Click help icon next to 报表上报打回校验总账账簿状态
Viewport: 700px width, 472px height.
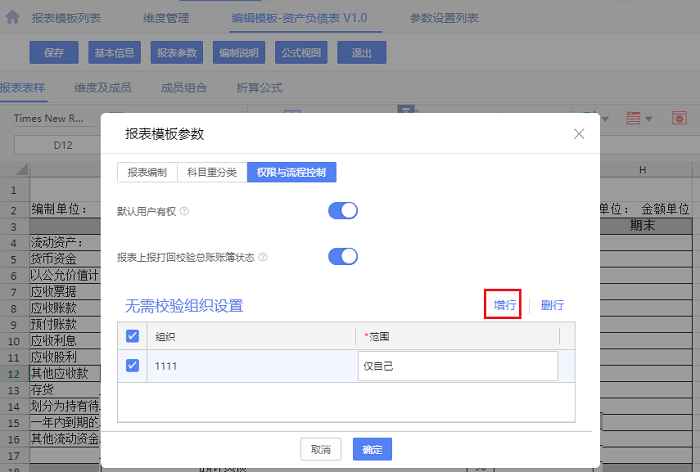(263, 257)
